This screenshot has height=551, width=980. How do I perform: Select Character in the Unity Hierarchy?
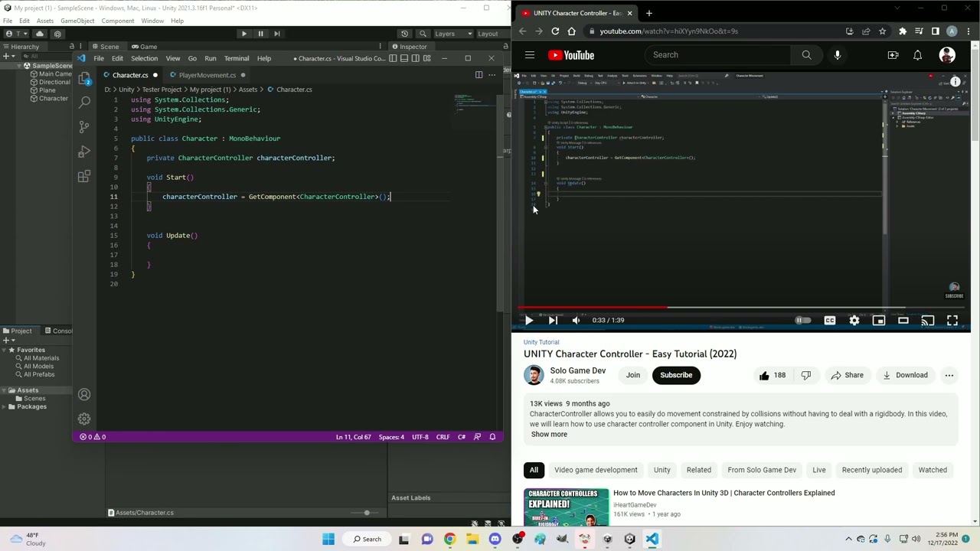pos(53,98)
